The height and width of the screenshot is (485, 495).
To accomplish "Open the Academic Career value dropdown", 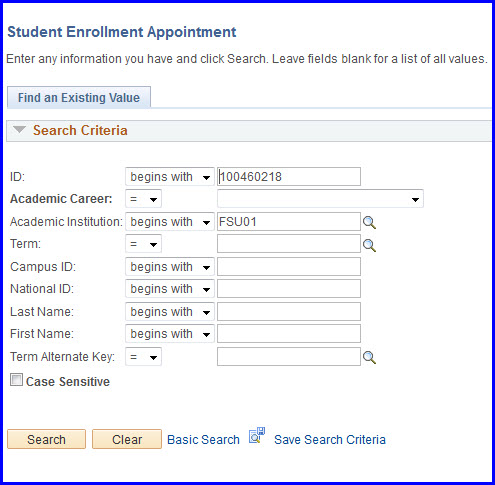I will click(320, 199).
